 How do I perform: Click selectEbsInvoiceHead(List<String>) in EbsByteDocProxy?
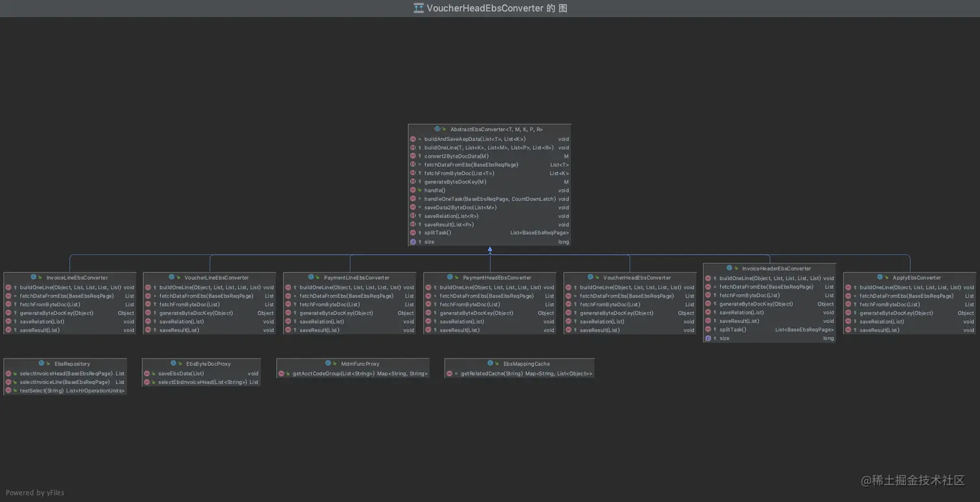click(x=203, y=382)
